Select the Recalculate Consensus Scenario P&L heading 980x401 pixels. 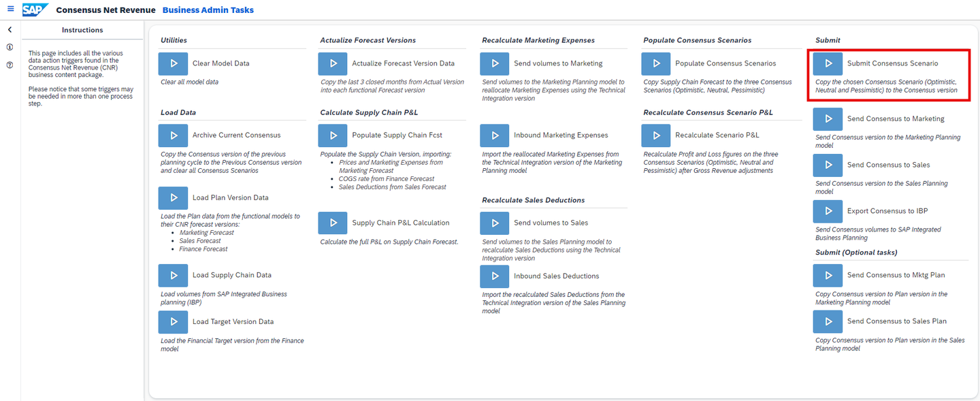click(708, 113)
